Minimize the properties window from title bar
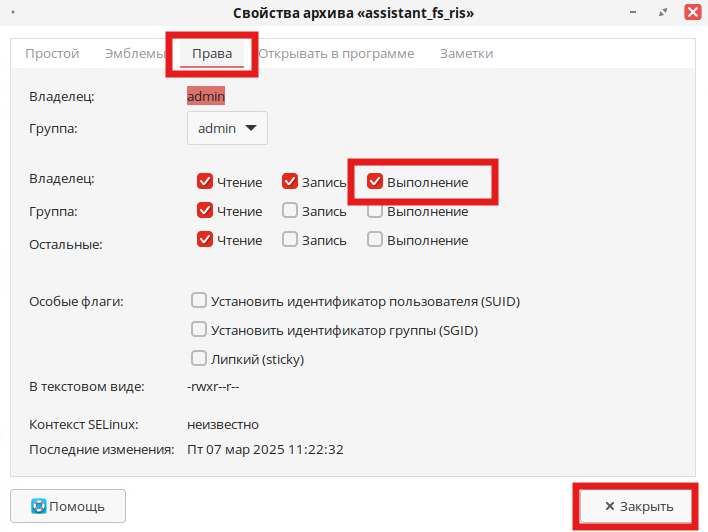The height and width of the screenshot is (532, 708). (x=635, y=12)
